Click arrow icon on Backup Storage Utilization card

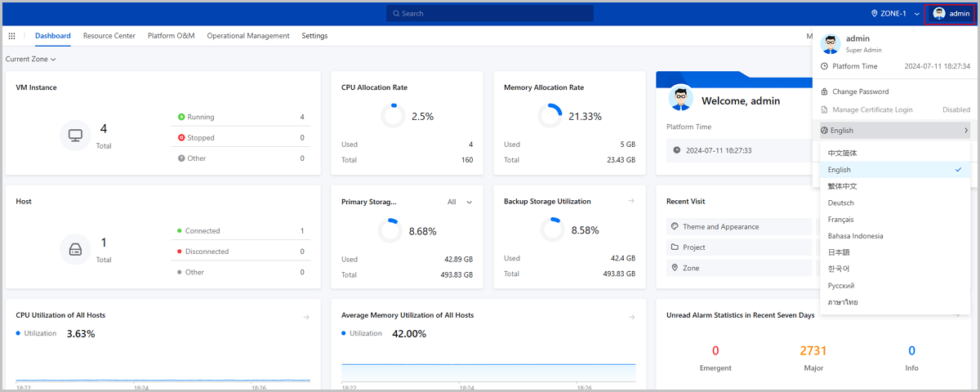[631, 201]
